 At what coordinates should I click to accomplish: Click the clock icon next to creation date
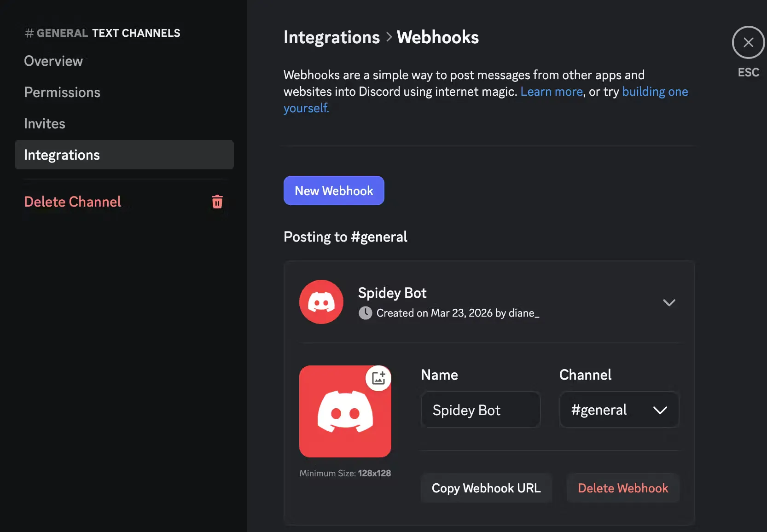point(366,313)
